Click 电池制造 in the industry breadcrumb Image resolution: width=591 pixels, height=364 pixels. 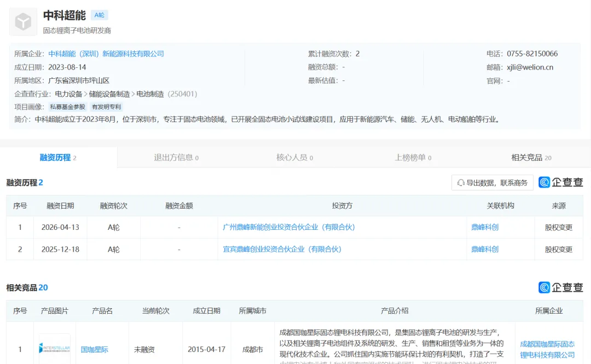[x=150, y=94]
